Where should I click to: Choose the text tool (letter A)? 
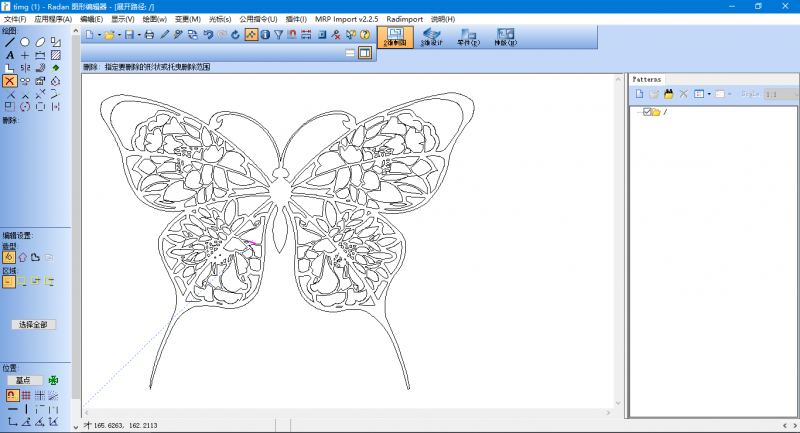click(x=10, y=55)
